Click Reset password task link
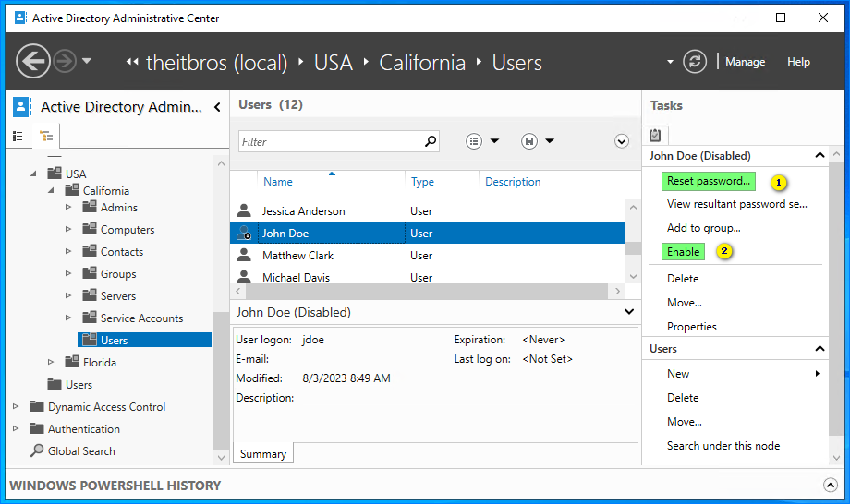This screenshot has height=504, width=850. (708, 181)
